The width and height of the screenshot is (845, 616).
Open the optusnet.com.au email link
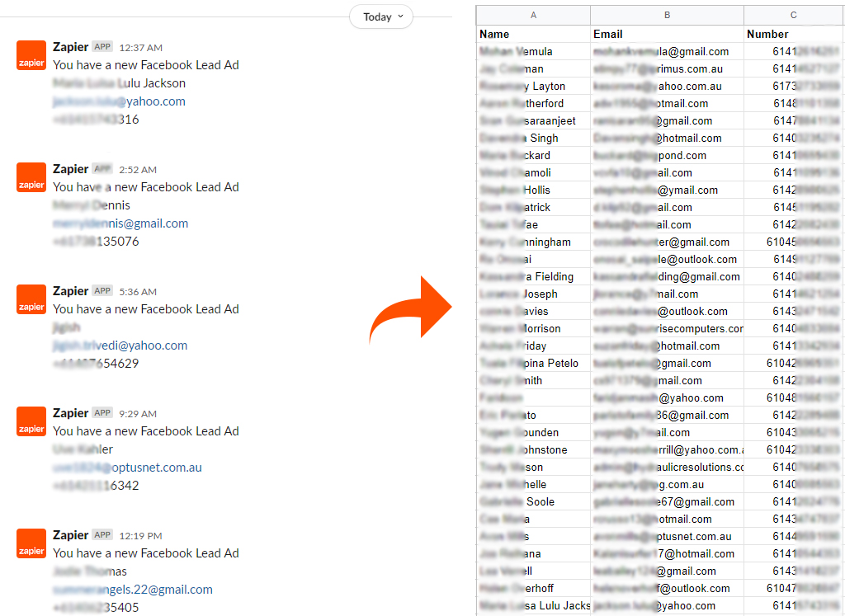point(128,468)
